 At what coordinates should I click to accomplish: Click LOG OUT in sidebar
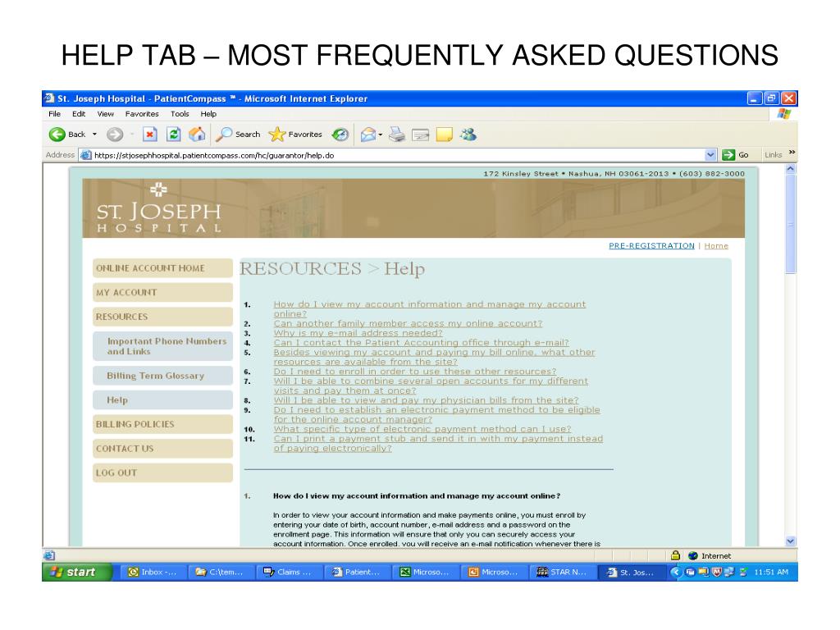tap(163, 472)
